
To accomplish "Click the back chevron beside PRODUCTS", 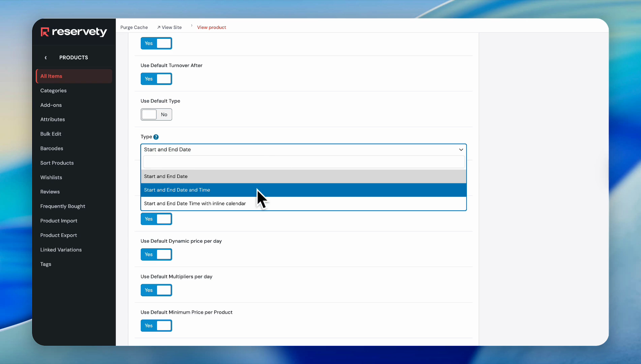I will click(x=45, y=58).
